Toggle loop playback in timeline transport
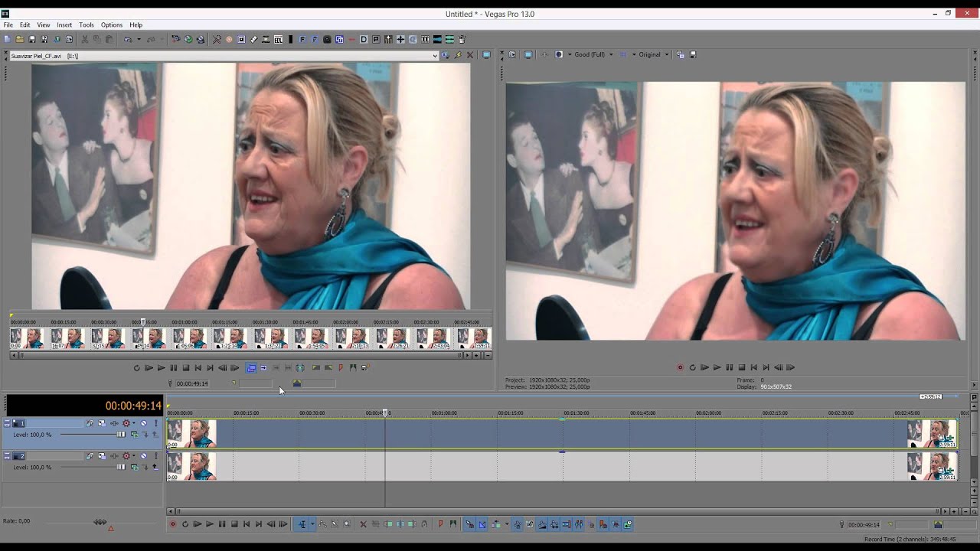 [x=185, y=524]
